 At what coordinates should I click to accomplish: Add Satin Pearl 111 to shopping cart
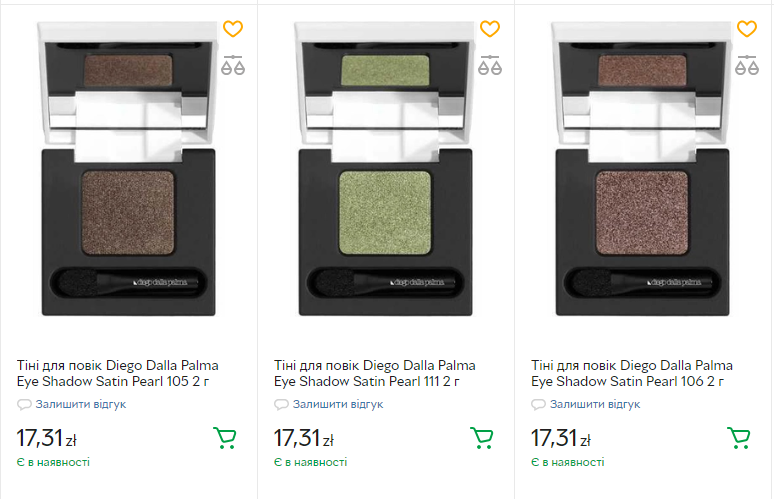click(482, 438)
